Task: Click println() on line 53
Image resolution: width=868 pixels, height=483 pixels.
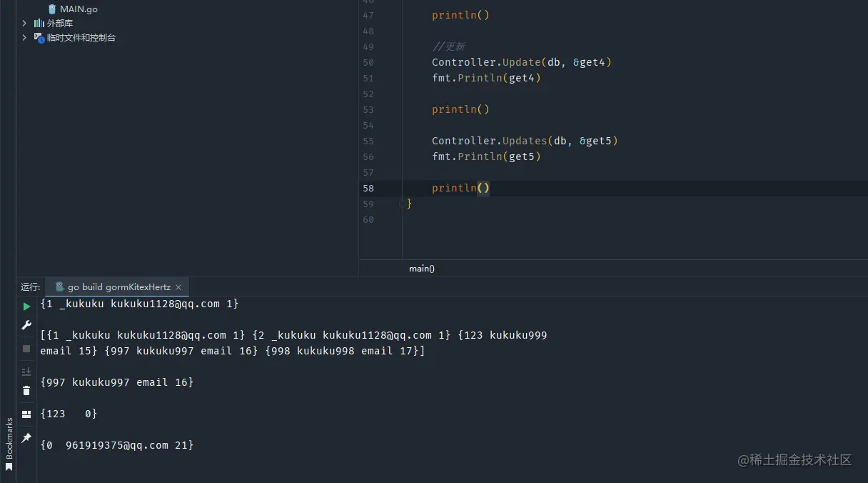Action: point(460,110)
